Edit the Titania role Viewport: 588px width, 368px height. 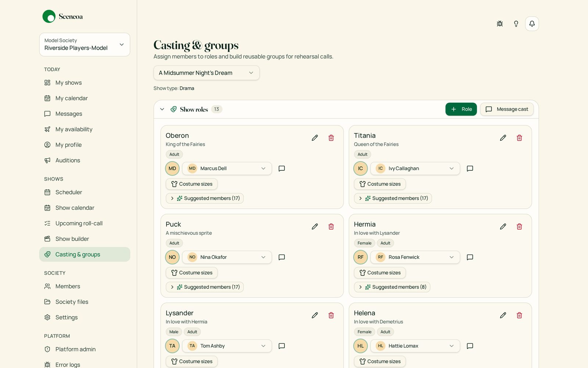pyautogui.click(x=503, y=138)
